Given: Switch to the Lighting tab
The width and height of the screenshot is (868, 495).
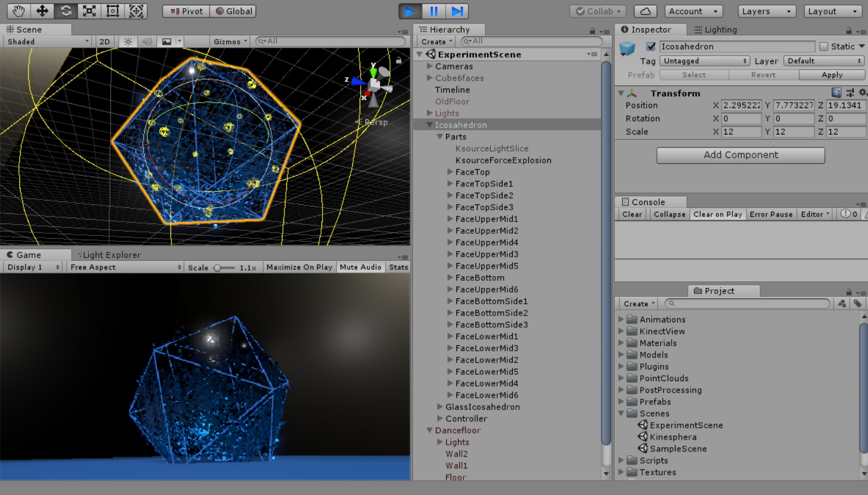Looking at the screenshot, I should pyautogui.click(x=716, y=29).
